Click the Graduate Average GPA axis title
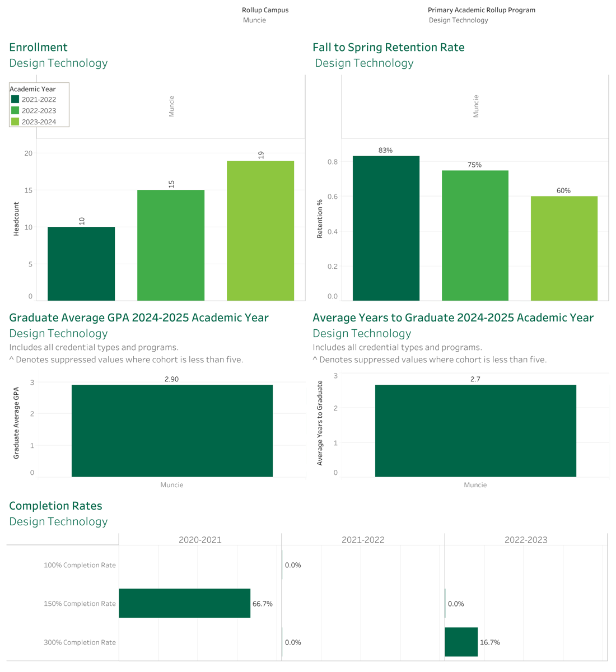616x672 pixels. 16,423
